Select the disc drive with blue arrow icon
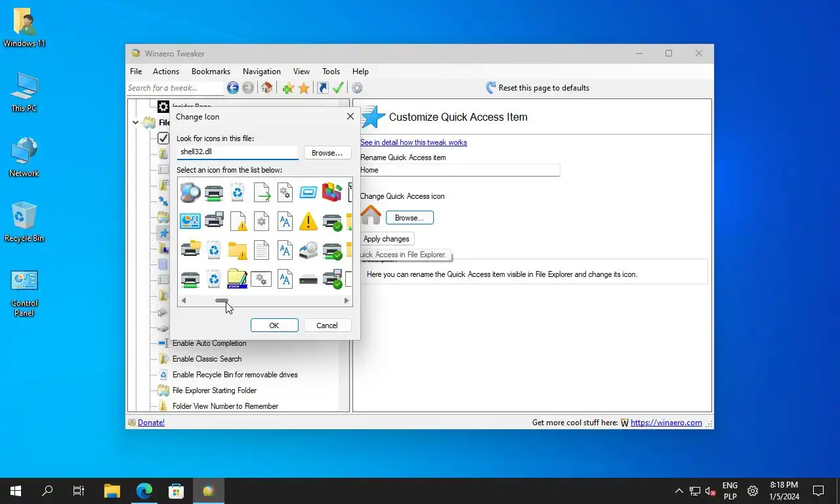The image size is (840, 504). pos(308,250)
